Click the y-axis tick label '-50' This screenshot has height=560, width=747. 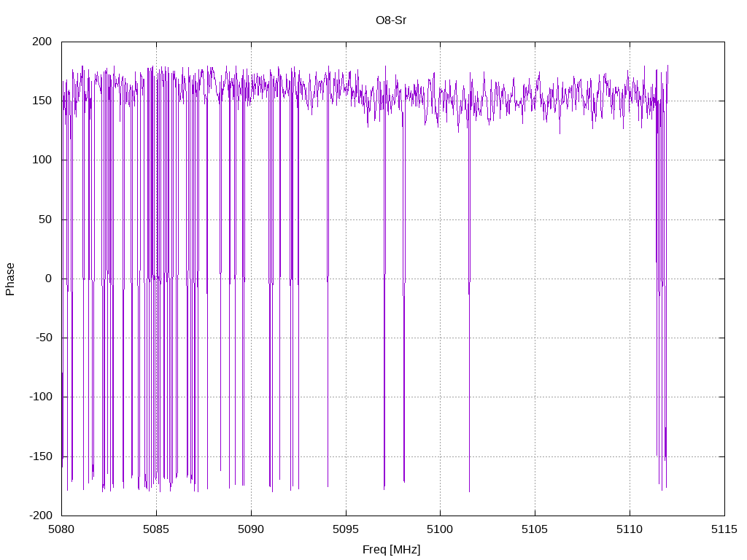(x=43, y=338)
